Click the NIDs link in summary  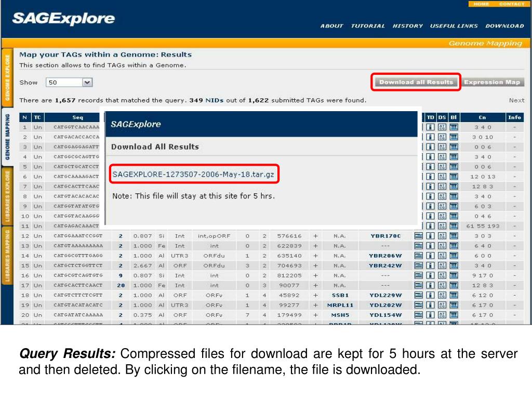(x=214, y=100)
